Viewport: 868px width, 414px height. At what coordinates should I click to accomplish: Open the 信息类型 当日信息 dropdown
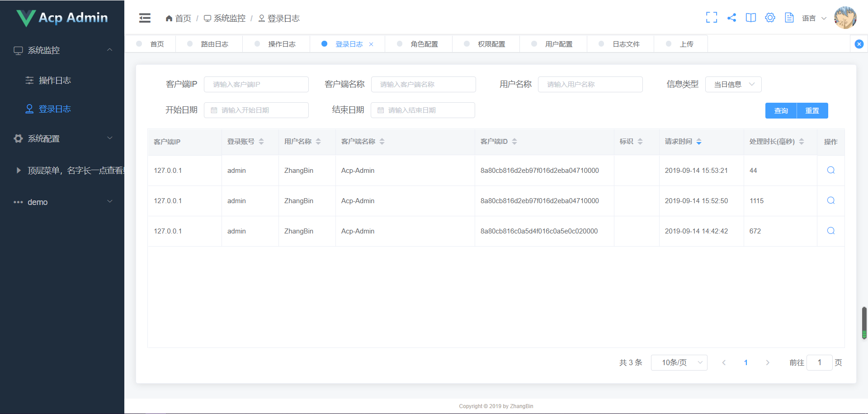click(733, 84)
